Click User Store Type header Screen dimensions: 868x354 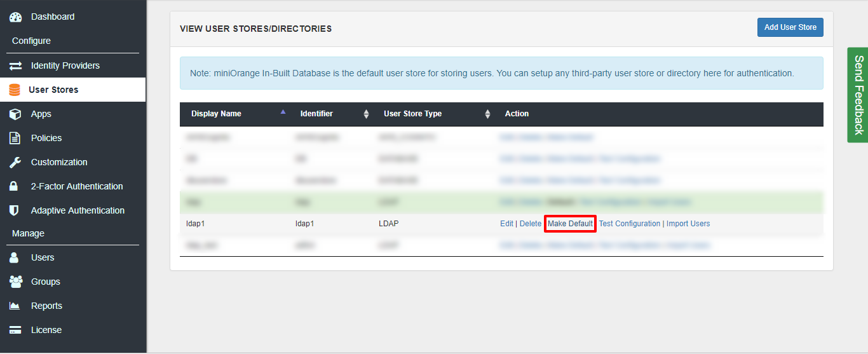pos(412,114)
